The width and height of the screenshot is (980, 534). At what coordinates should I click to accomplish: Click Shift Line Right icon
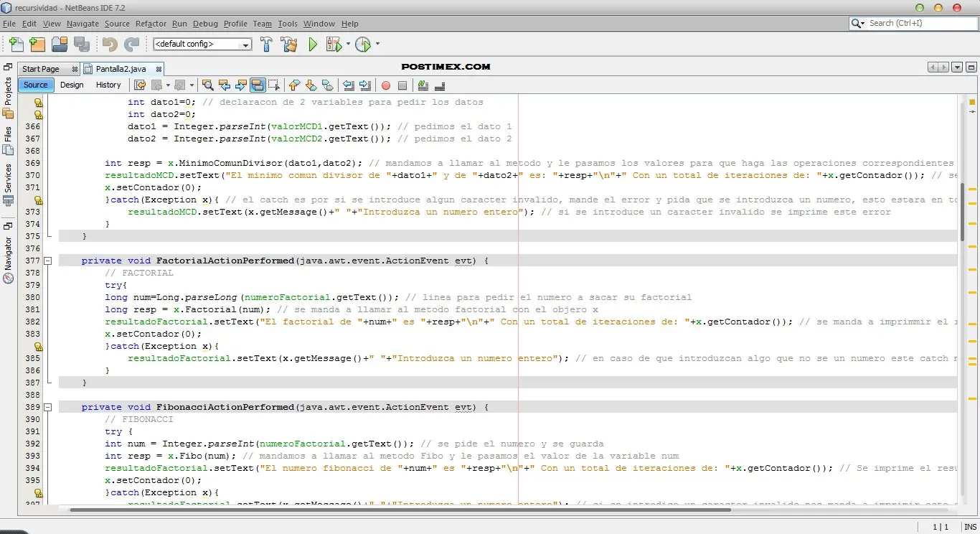[365, 85]
